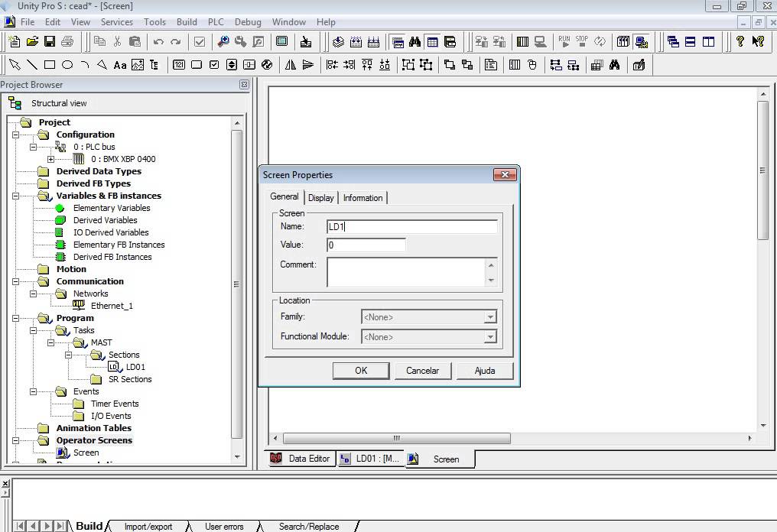
Task: Confirm Screen Properties with OK
Action: click(361, 371)
